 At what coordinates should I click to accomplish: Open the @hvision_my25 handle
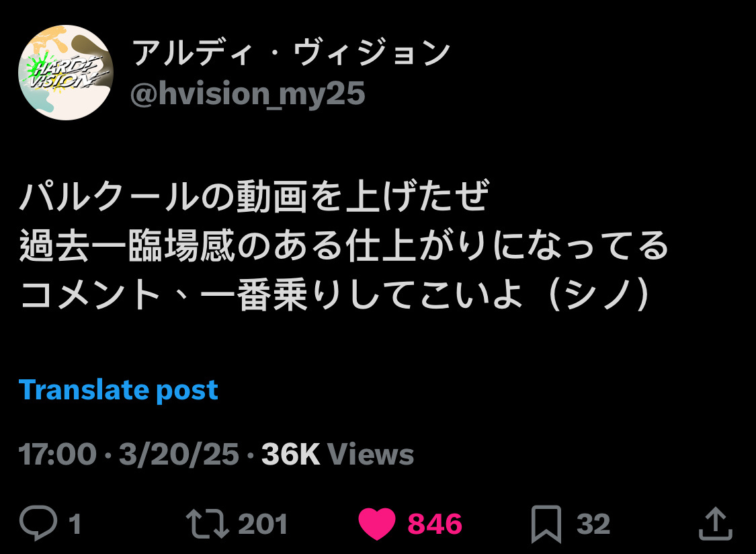[x=247, y=93]
